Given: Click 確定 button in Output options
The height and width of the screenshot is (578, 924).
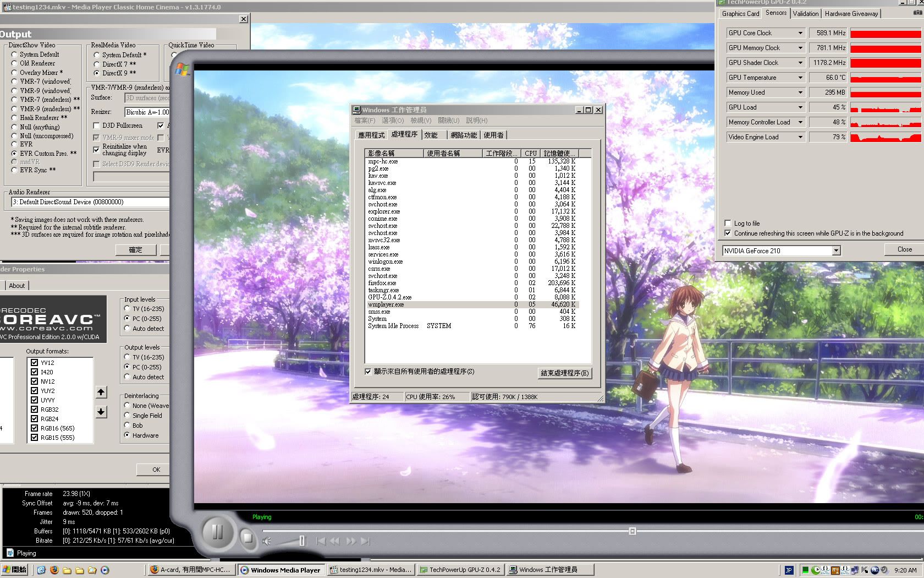Looking at the screenshot, I should click(x=135, y=250).
